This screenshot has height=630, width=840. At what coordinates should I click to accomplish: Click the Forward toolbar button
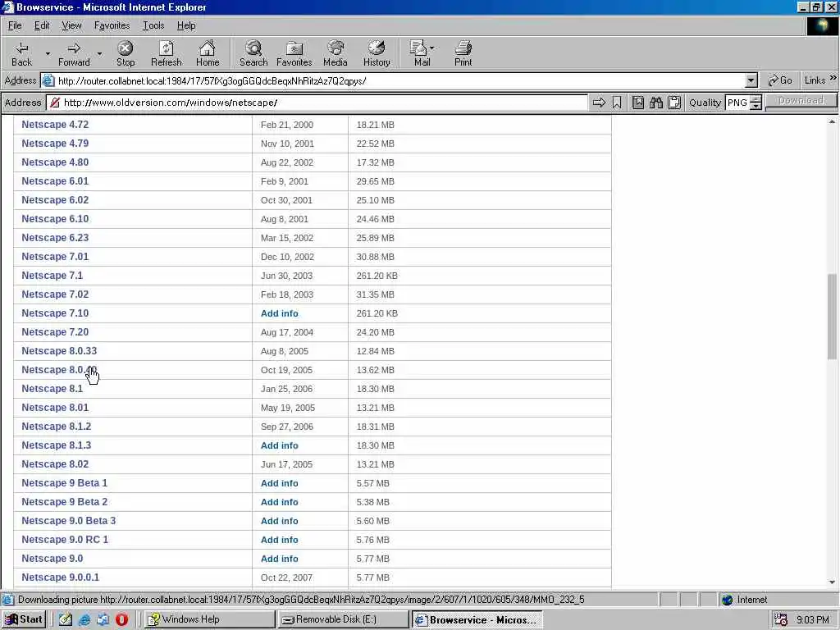click(74, 53)
